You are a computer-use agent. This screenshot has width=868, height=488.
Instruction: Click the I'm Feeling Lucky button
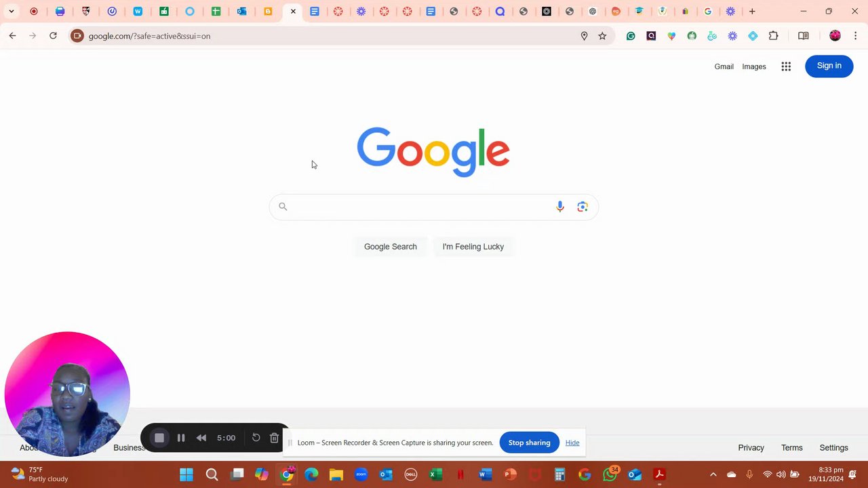point(473,247)
